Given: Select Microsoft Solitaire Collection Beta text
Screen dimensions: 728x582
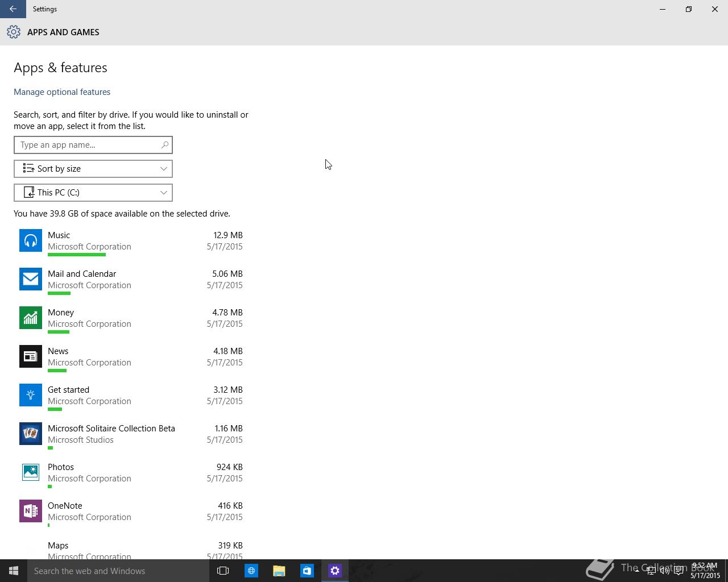Looking at the screenshot, I should click(x=111, y=429).
